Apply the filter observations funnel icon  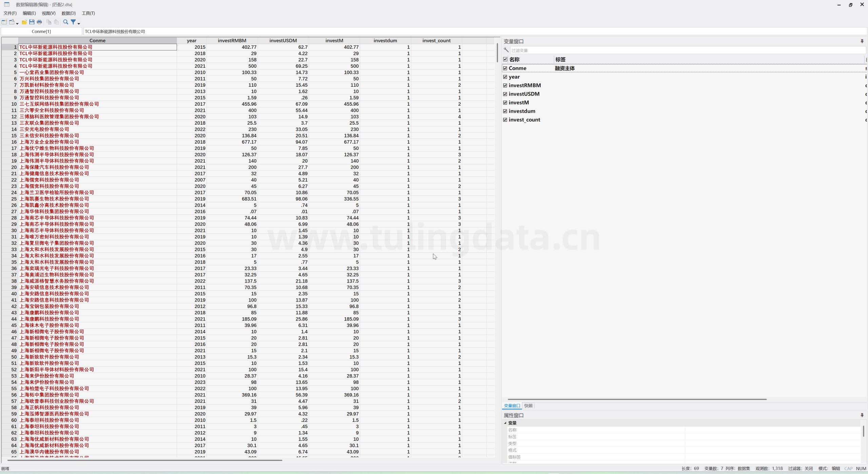73,22
